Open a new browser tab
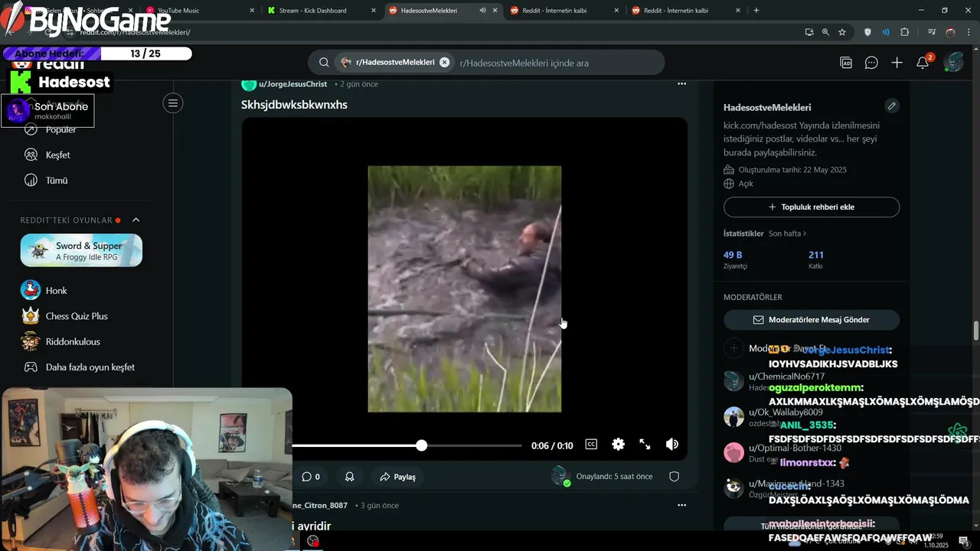Image resolution: width=980 pixels, height=551 pixels. (756, 11)
